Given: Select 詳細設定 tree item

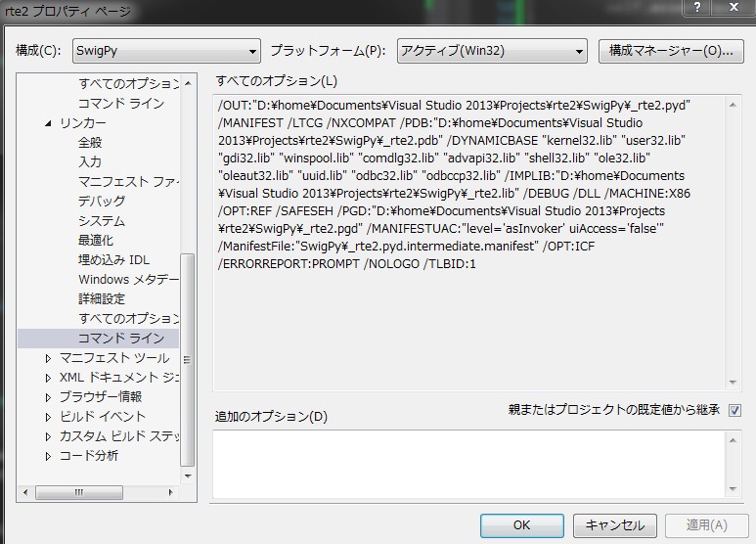Looking at the screenshot, I should pyautogui.click(x=102, y=298).
